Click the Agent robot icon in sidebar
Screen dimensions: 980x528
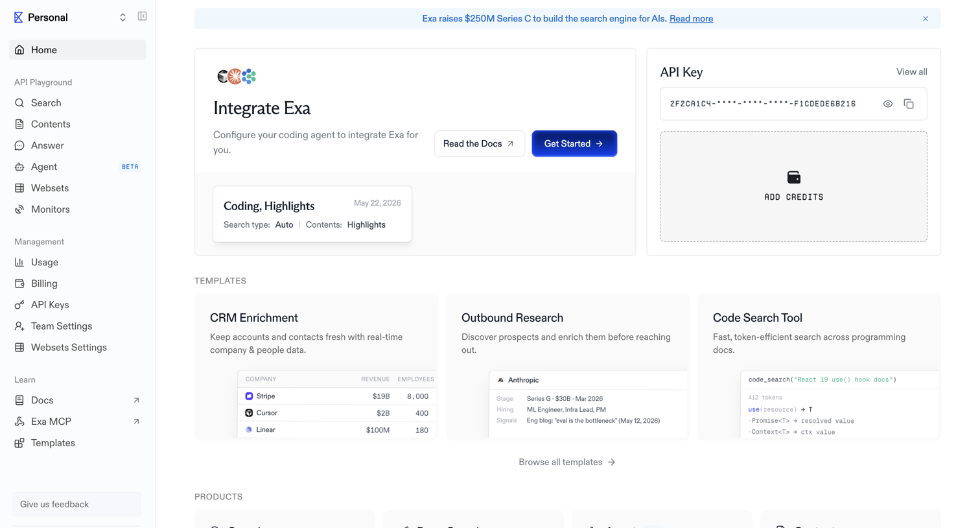coord(19,167)
